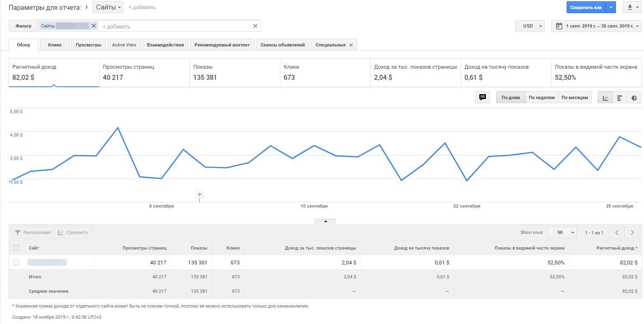Sort table by Просмотры страниц column
The width and height of the screenshot is (644, 324).
(x=144, y=248)
